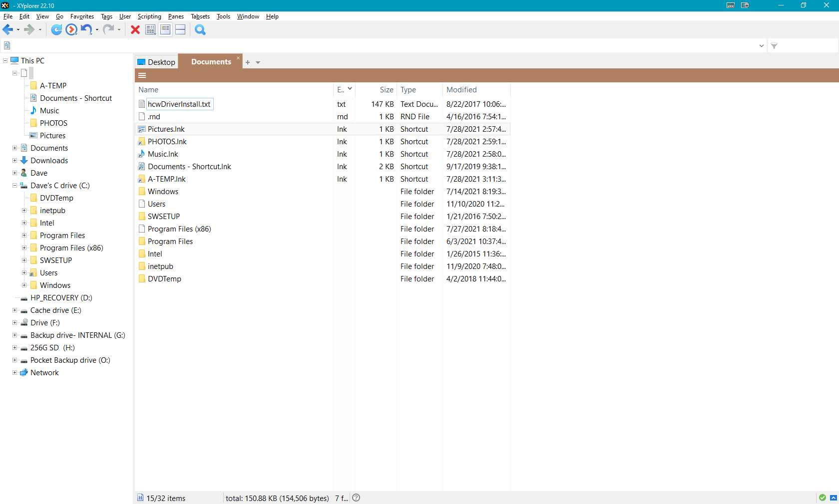Add a new tab with plus button
This screenshot has width=839, height=504.
(x=248, y=62)
